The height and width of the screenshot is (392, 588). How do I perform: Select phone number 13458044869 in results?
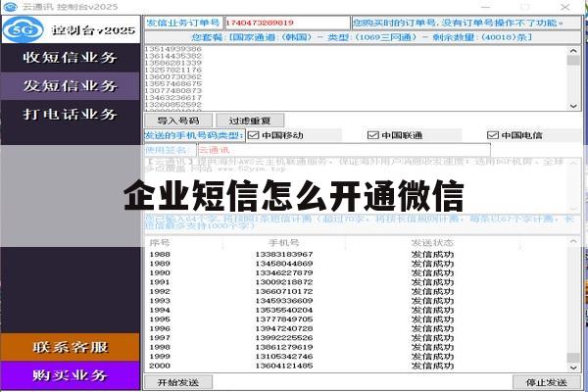coord(284,264)
